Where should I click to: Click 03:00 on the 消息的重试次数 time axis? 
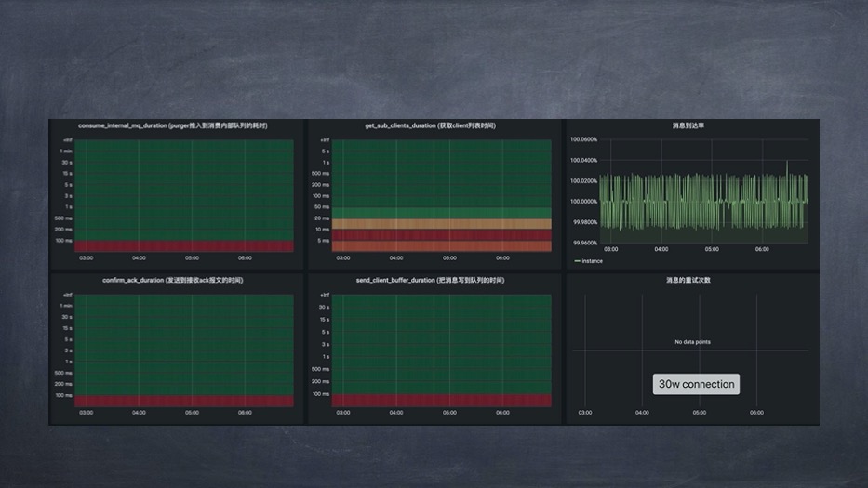point(585,413)
